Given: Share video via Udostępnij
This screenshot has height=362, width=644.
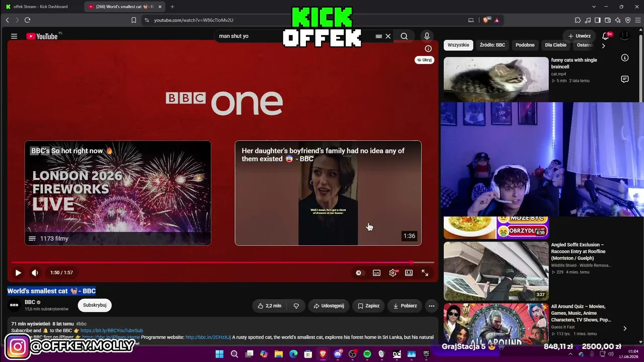Looking at the screenshot, I should click(x=329, y=306).
